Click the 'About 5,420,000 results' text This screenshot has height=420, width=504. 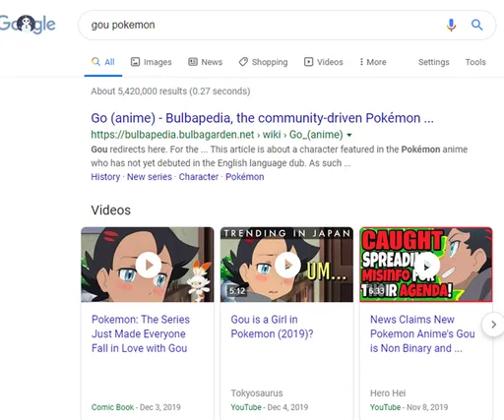pyautogui.click(x=170, y=91)
